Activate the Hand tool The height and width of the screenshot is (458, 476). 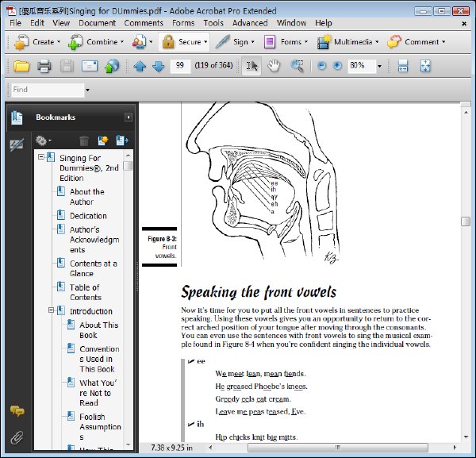coord(274,66)
